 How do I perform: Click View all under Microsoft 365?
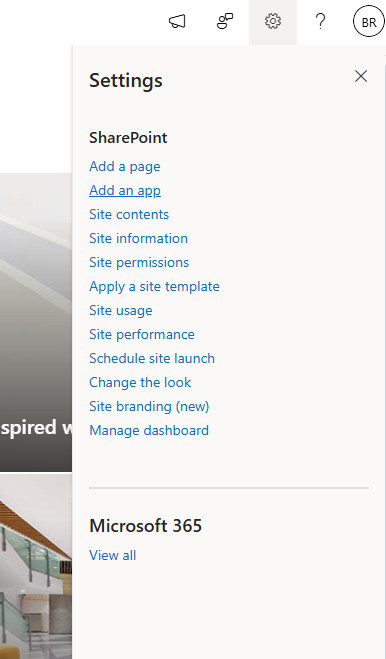tap(112, 555)
